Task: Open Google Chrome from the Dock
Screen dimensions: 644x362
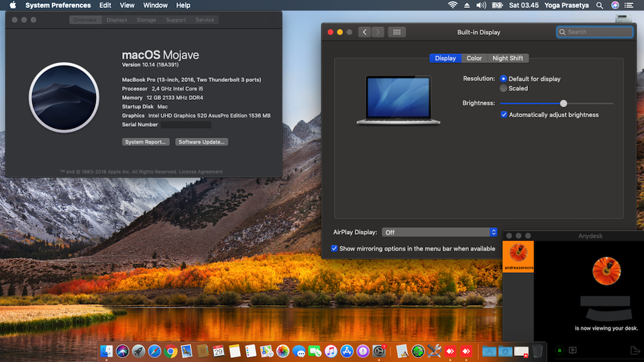Action: click(x=170, y=351)
